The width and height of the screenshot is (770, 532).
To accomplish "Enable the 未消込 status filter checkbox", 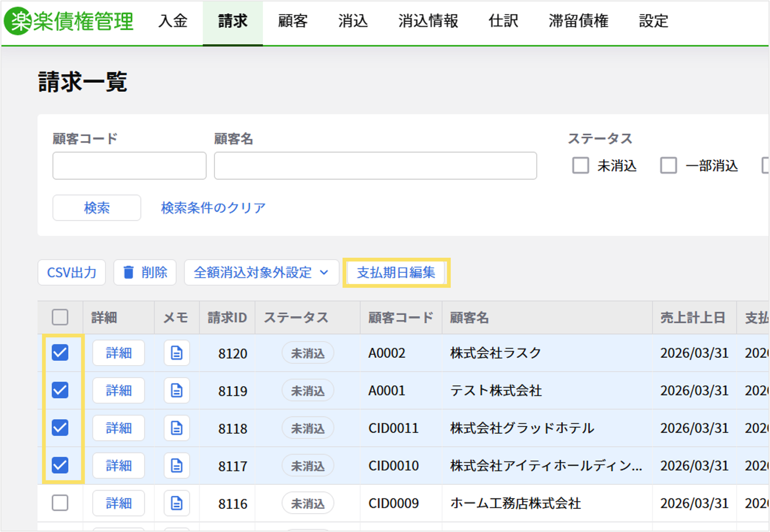I will point(581,165).
